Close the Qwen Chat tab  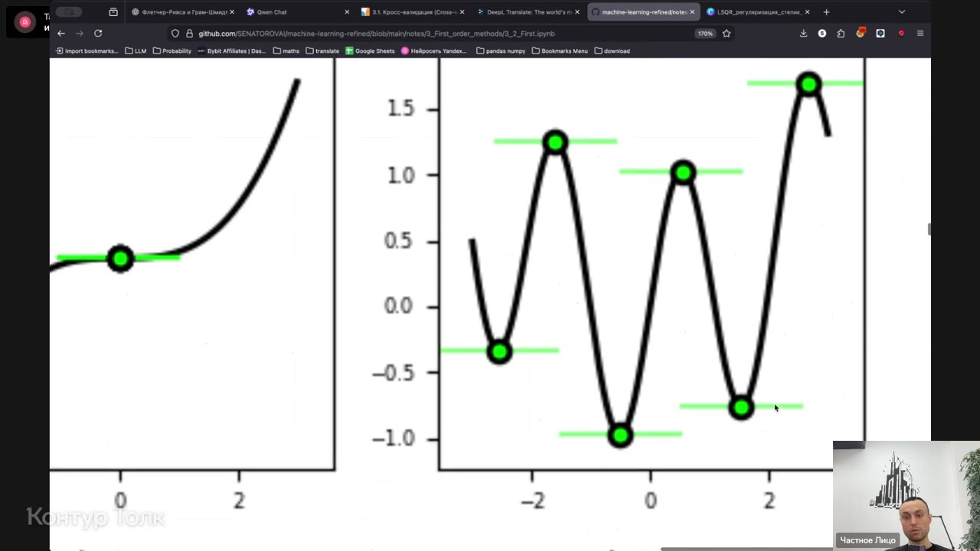click(x=347, y=11)
